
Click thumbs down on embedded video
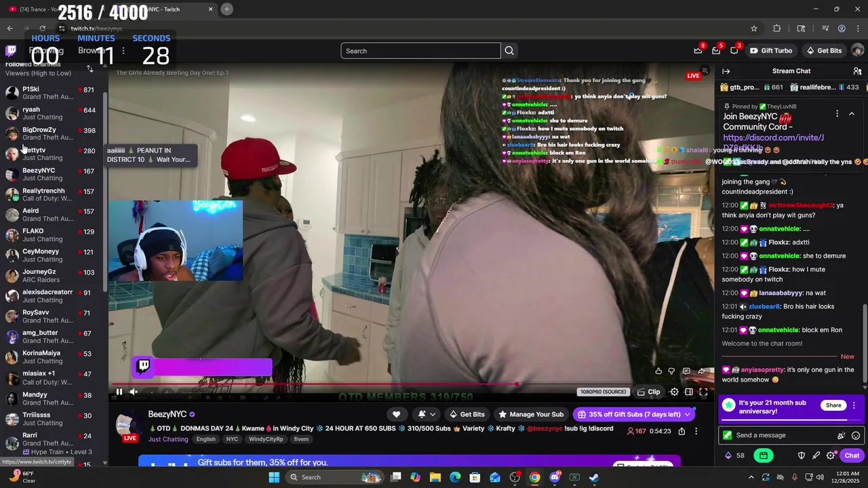pos(671,371)
